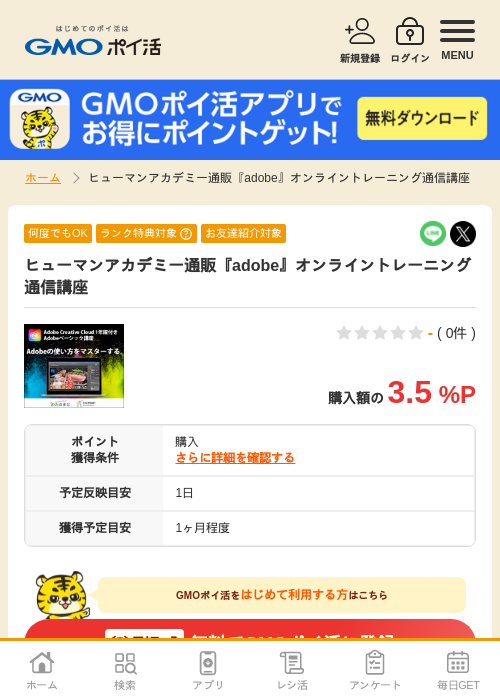Go to ホーム in bottom navigation
Image resolution: width=500 pixels, height=700 pixels.
(x=42, y=671)
